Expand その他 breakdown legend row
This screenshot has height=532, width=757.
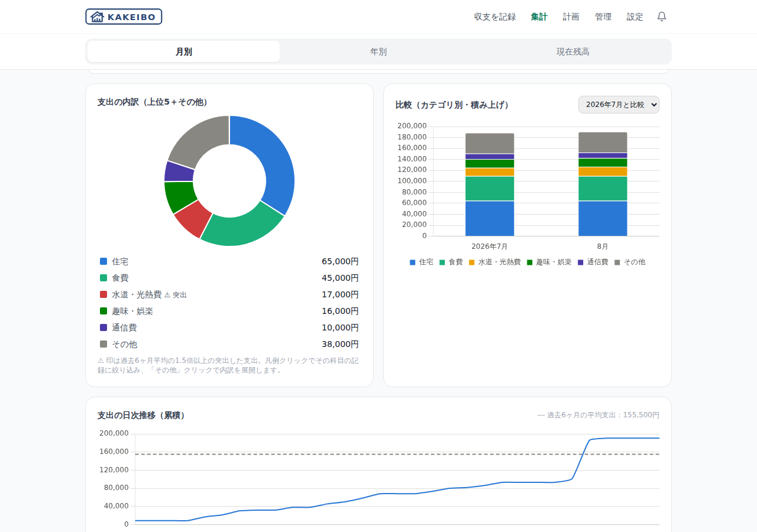(229, 344)
